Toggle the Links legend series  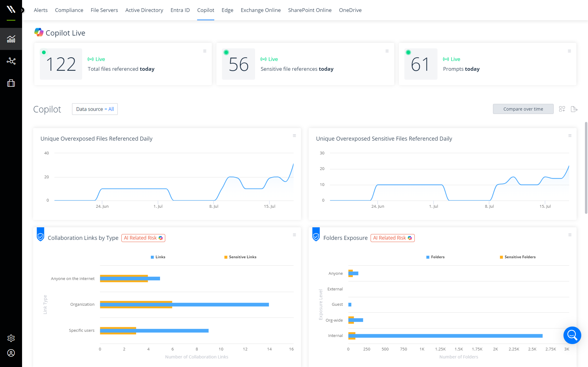tap(158, 257)
